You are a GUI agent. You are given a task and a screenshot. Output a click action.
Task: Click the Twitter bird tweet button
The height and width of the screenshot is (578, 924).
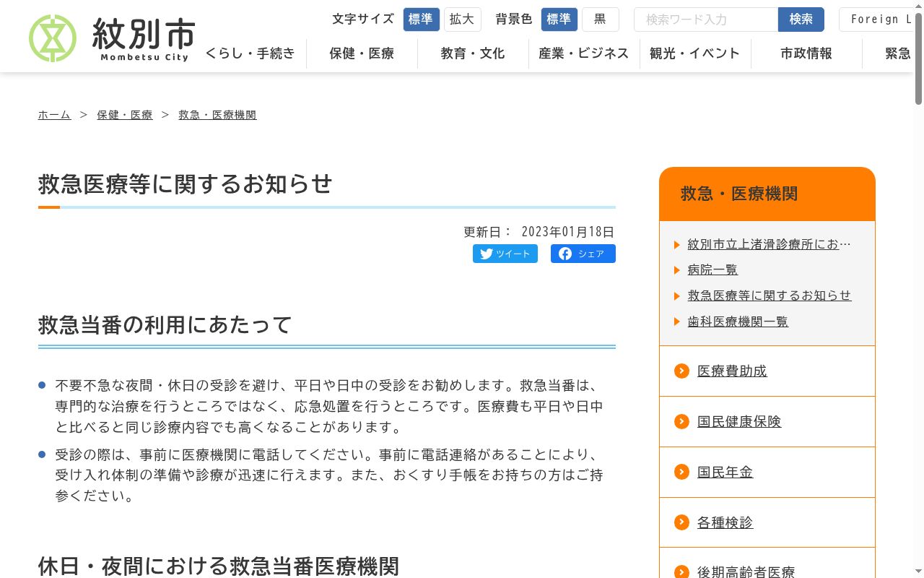click(x=505, y=254)
